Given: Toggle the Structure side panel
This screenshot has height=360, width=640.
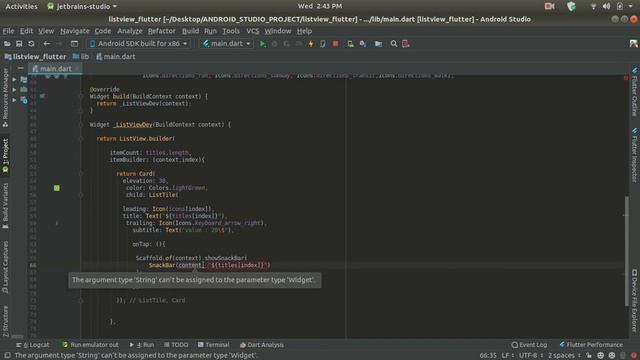Looking at the screenshot, I should (5, 321).
